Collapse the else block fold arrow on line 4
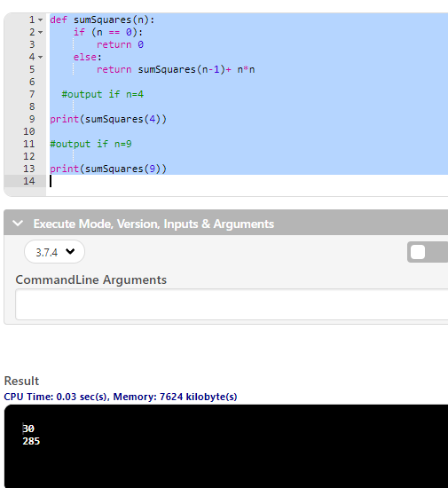This screenshot has height=488, width=448. 41,58
